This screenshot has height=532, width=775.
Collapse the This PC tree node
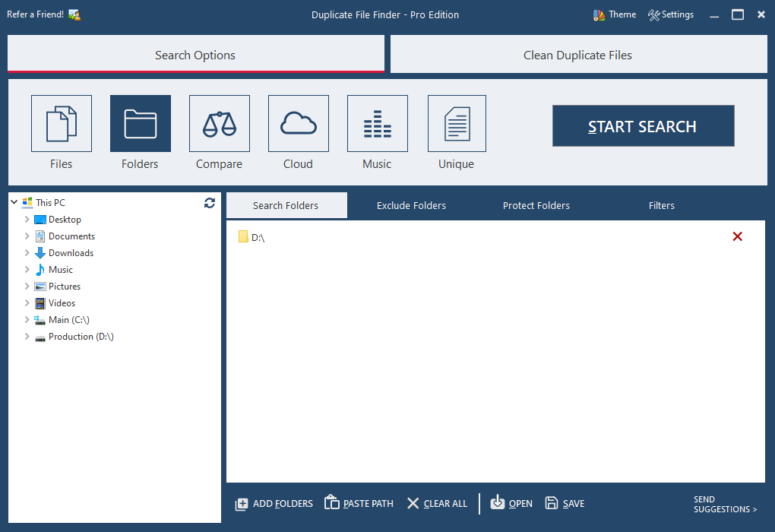(13, 202)
